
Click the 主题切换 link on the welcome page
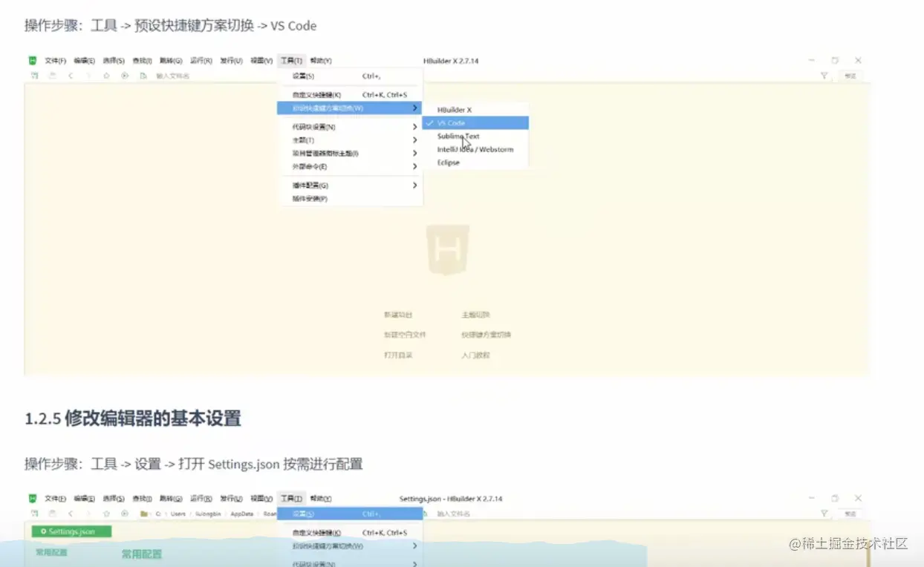pos(475,315)
